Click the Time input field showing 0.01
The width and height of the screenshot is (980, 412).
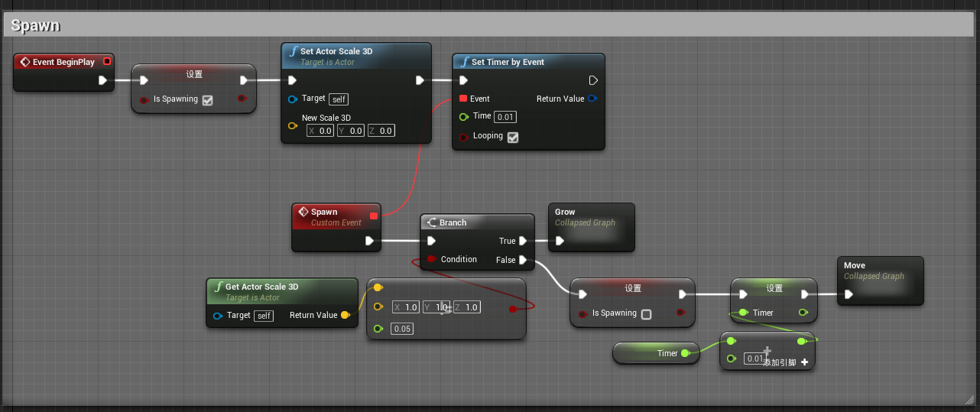(x=505, y=117)
